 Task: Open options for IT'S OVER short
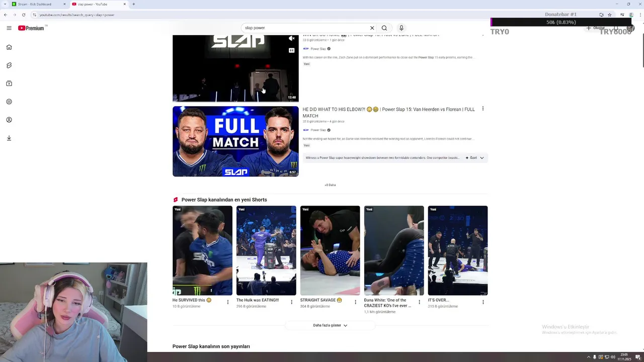tap(483, 302)
